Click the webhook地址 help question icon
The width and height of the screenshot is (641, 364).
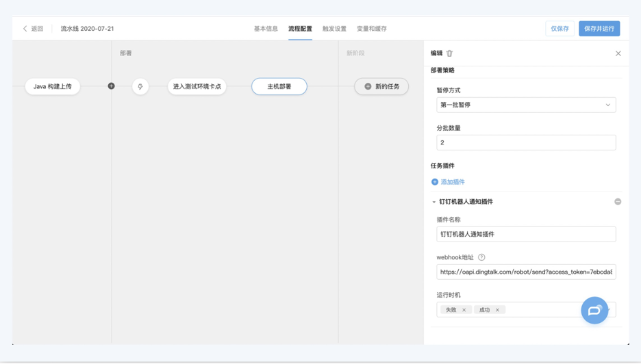point(481,257)
